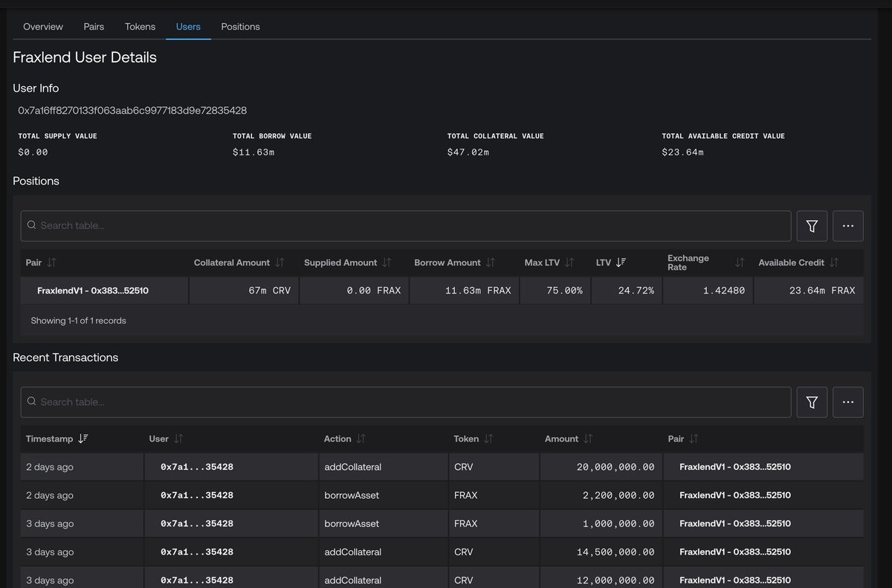Click the sort icon on Borrow Amount column
The height and width of the screenshot is (588, 892).
[490, 262]
